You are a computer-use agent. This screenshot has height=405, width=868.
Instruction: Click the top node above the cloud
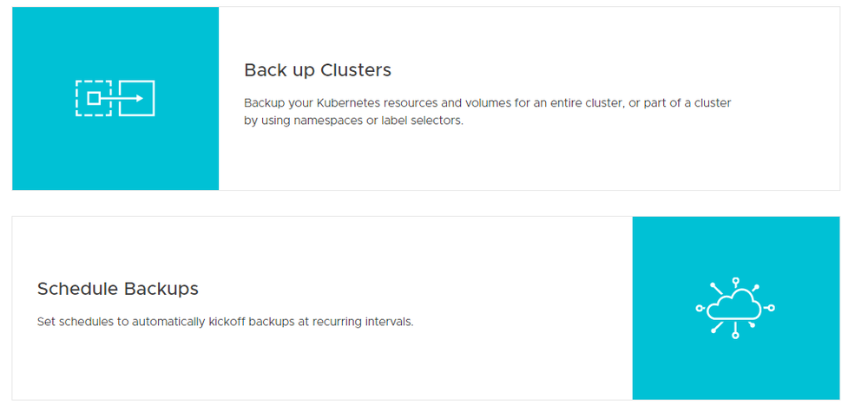point(735,281)
